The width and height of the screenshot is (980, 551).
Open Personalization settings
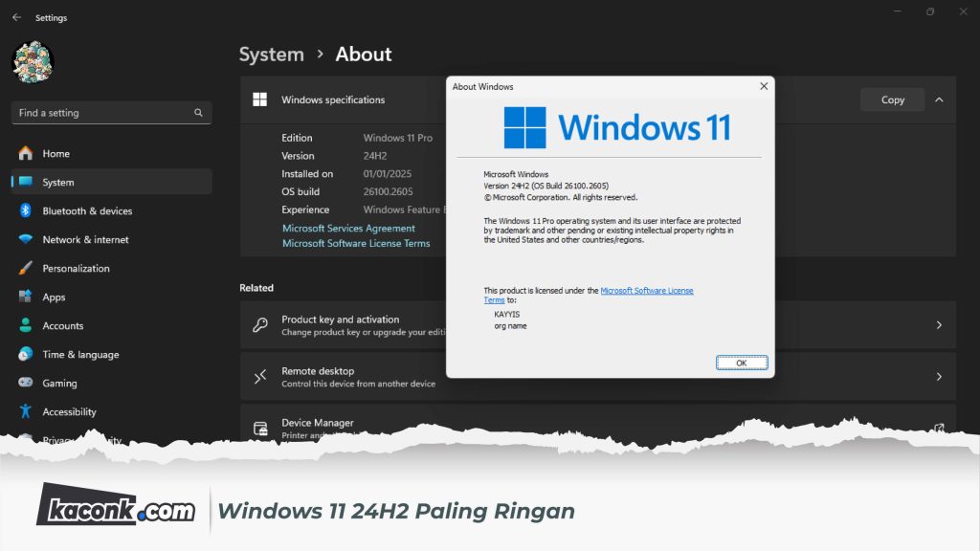111,268
